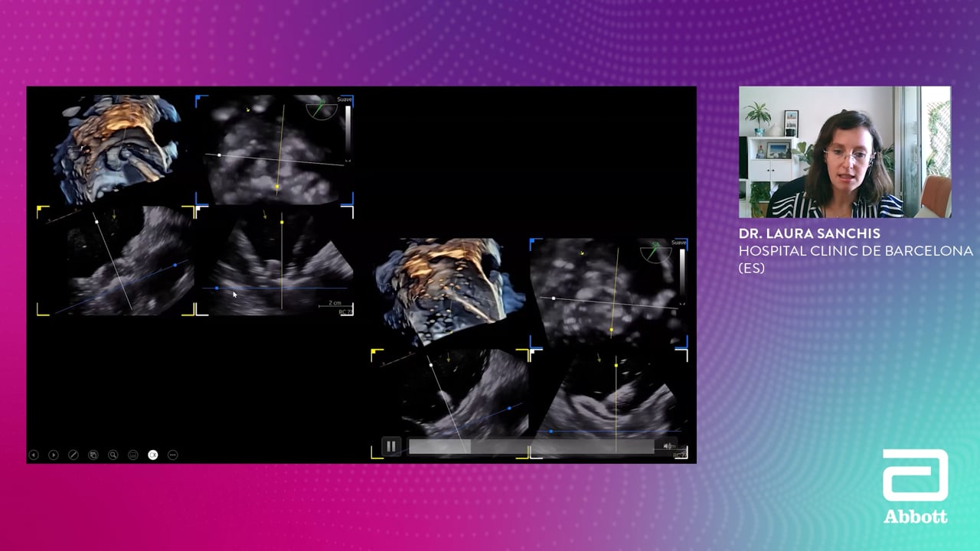980x551 pixels.
Task: Click the 2 cm scale marker
Action: click(335, 304)
